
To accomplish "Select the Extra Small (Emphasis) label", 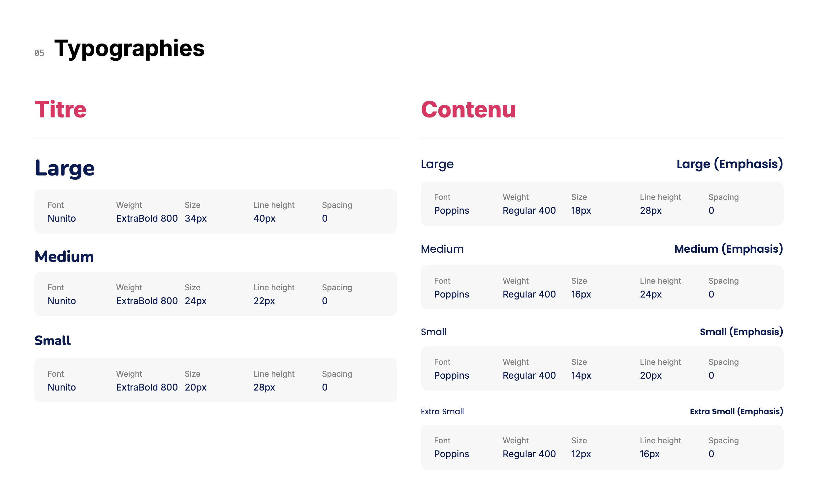I will (x=736, y=411).
